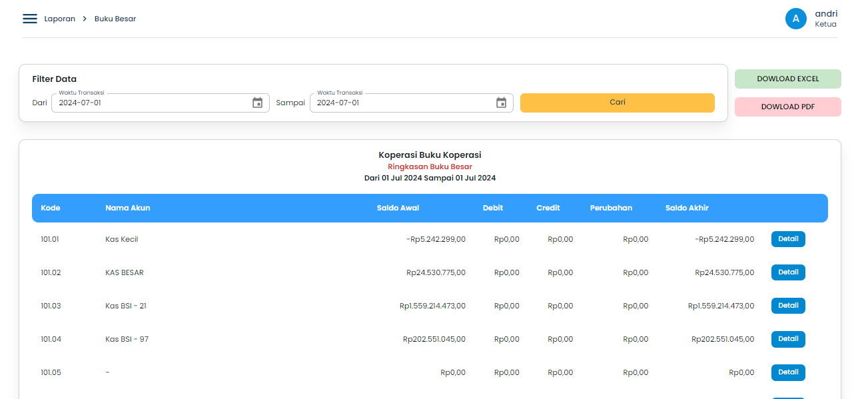Viewport: 868px width, 399px height.
Task: Open Detail for Kas Kecil account
Action: click(788, 238)
